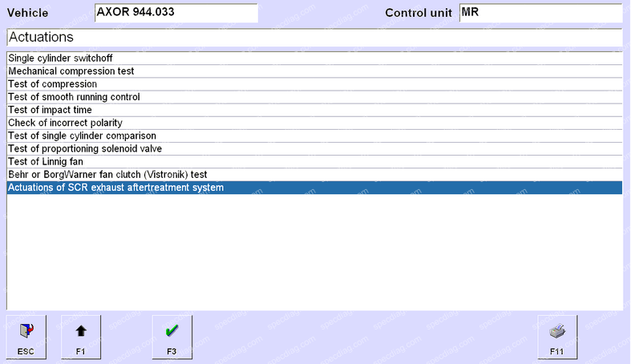The height and width of the screenshot is (364, 631).
Task: Confirm selection with F3 green checkmark
Action: [x=172, y=335]
